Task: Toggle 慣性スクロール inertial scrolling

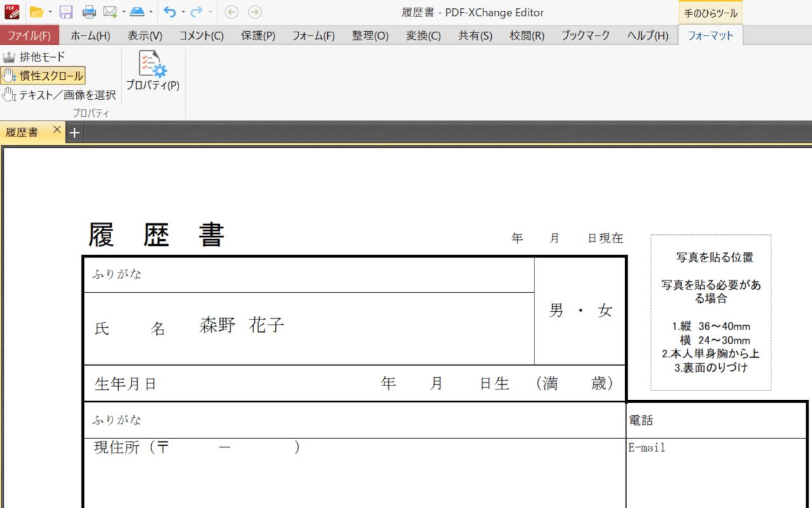Action: point(43,76)
